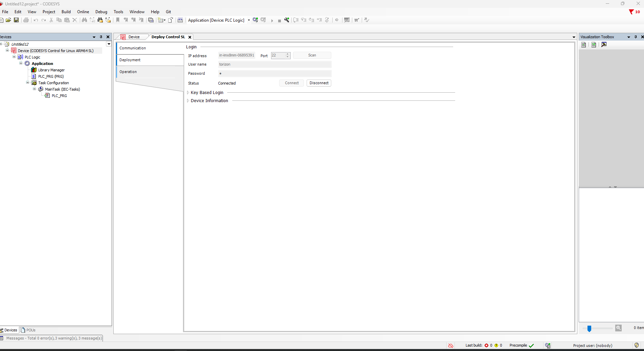Switch to the Deployment tab
This screenshot has height=351, width=644.
coord(130,60)
